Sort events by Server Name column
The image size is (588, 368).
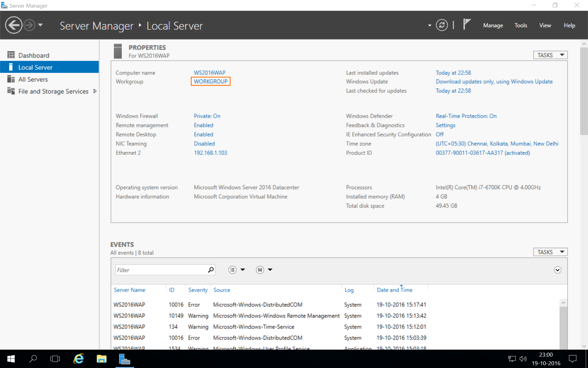click(x=130, y=290)
